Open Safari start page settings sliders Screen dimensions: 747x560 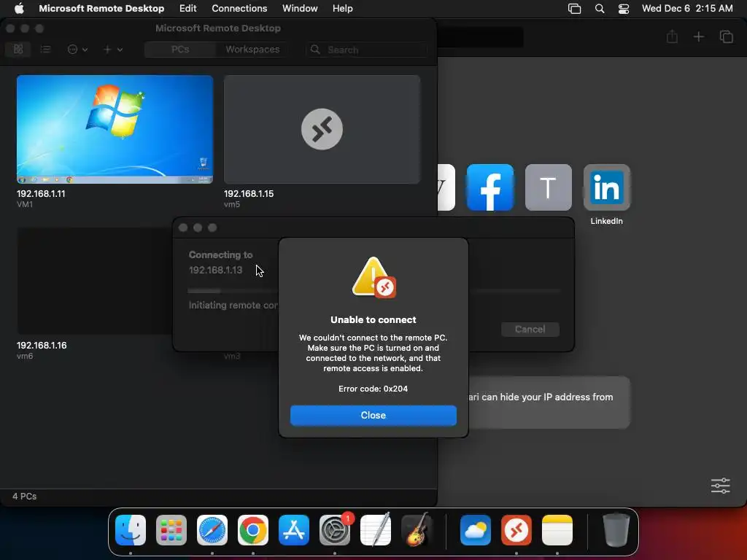[720, 486]
